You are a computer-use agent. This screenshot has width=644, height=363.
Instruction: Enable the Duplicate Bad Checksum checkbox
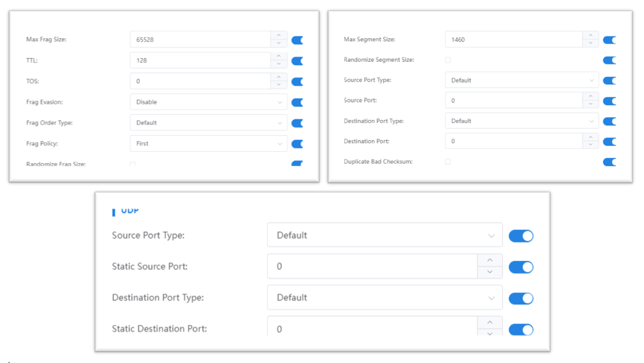pos(447,162)
